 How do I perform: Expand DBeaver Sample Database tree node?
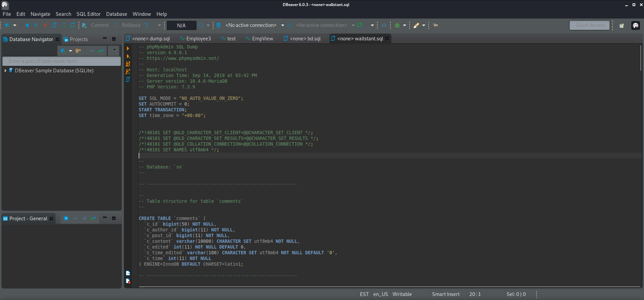(5, 71)
